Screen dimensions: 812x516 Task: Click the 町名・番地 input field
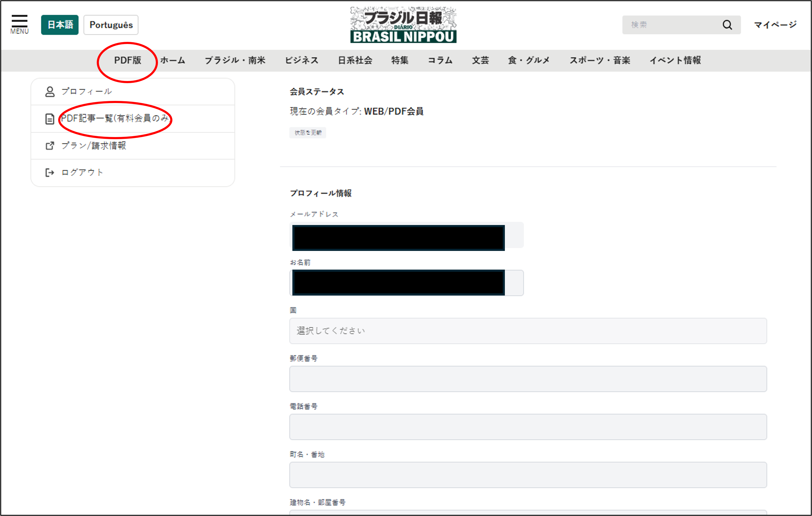point(528,475)
